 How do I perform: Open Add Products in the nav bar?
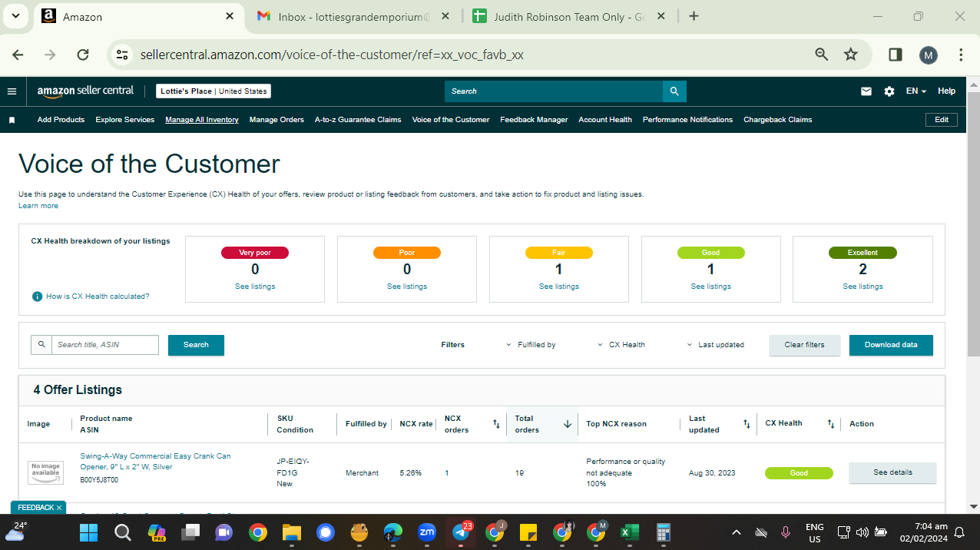point(61,120)
